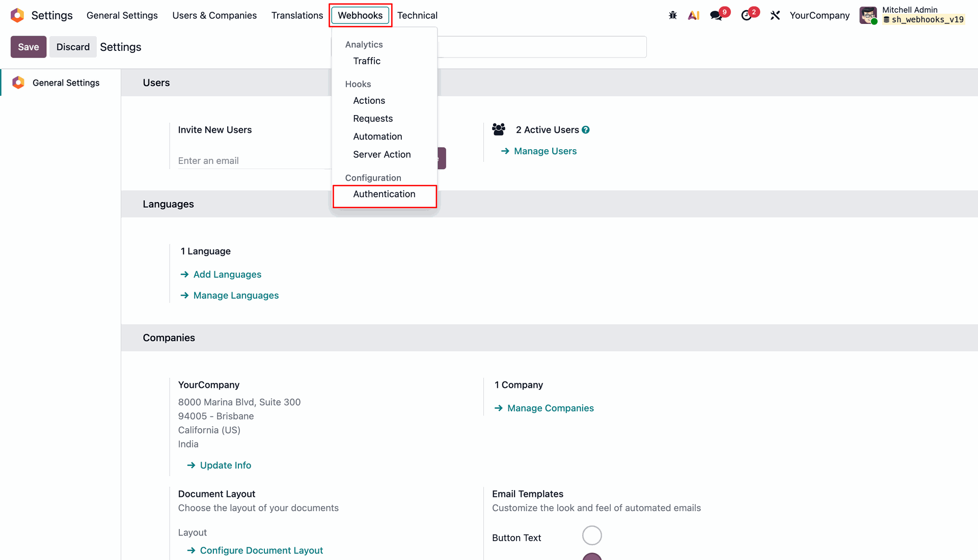Click the Odoo Settings app logo
Screen dimensions: 978x560
tap(17, 15)
